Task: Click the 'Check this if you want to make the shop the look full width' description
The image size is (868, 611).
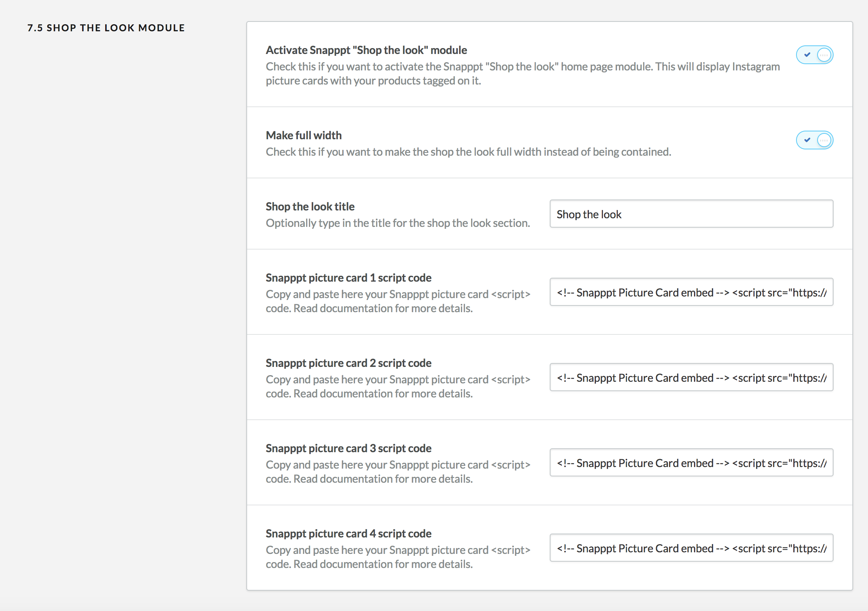Action: tap(468, 152)
